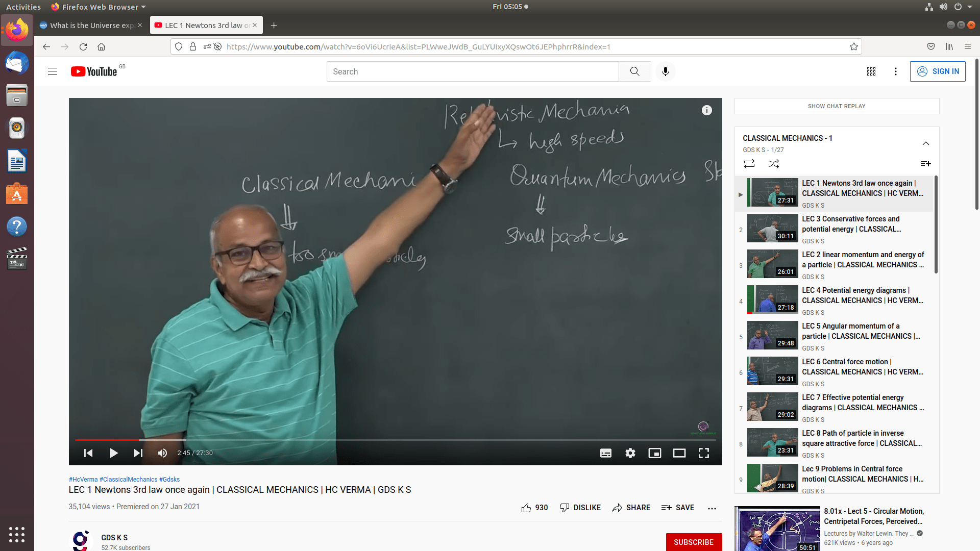Open YouTube apps grid
Image resolution: width=980 pixels, height=551 pixels.
coord(871,71)
